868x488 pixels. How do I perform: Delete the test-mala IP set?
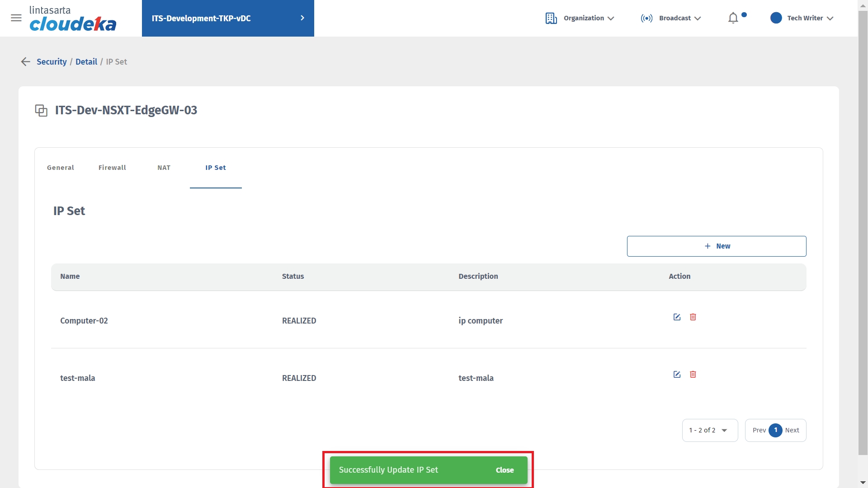click(x=693, y=375)
